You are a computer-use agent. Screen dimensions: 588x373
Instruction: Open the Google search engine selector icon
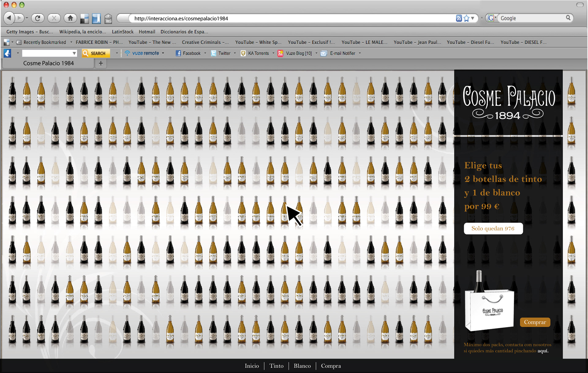tap(492, 18)
